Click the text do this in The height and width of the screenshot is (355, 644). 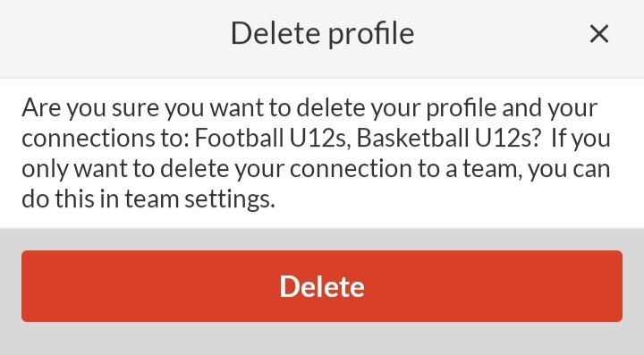click(x=71, y=199)
